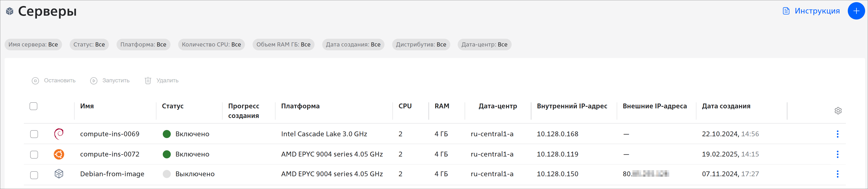Viewport: 868px width, 189px height.
Task: Open the Дата-центр filter chip
Action: [484, 45]
